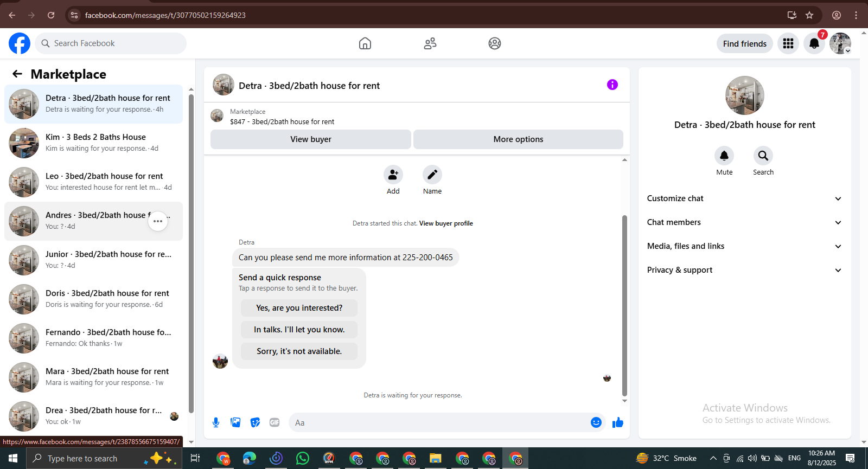Choose a GIF icon
The height and width of the screenshot is (469, 868).
point(275,422)
